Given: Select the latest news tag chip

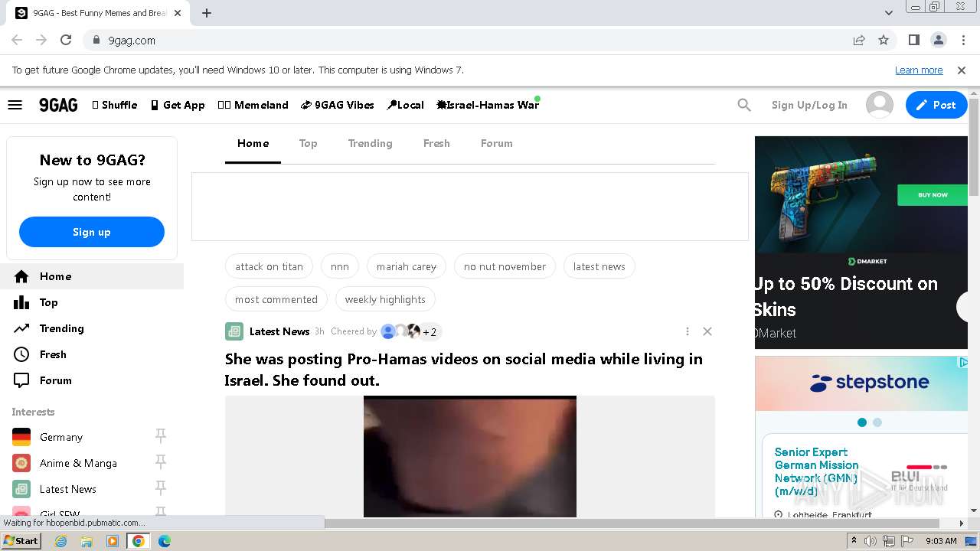Looking at the screenshot, I should tap(599, 266).
